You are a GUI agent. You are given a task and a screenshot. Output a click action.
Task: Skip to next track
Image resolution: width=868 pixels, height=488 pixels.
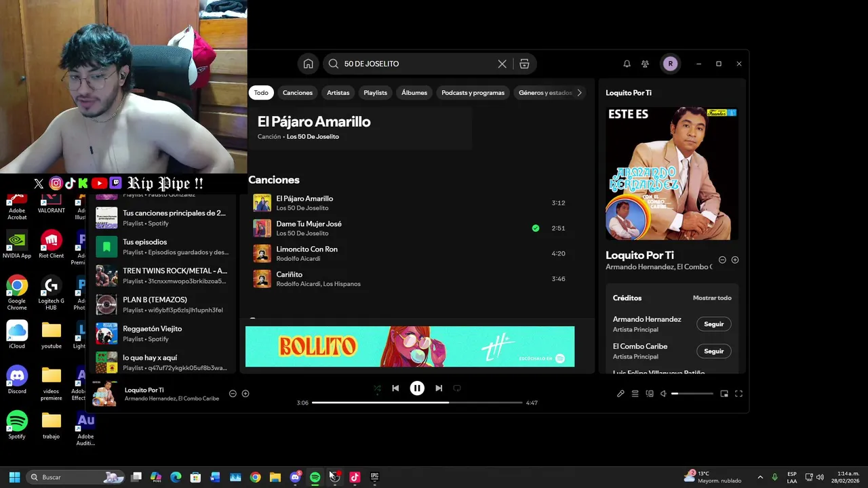click(439, 388)
